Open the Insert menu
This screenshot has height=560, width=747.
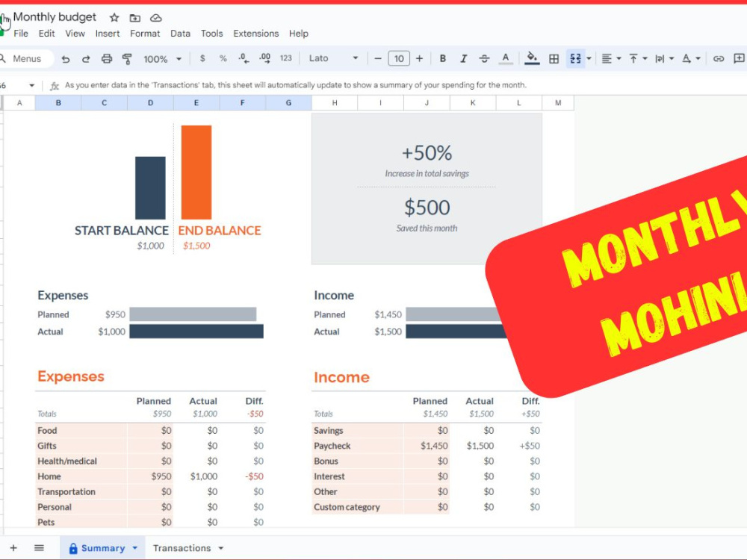[107, 34]
